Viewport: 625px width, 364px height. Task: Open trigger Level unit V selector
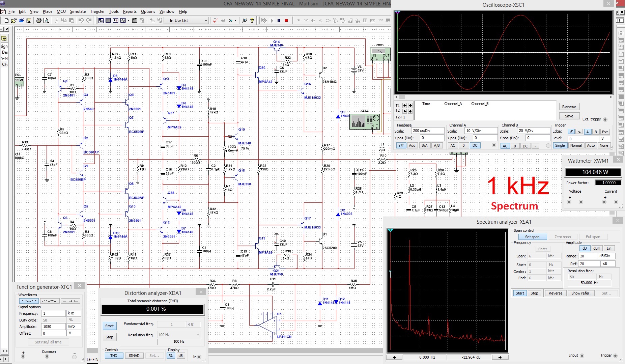(604, 139)
